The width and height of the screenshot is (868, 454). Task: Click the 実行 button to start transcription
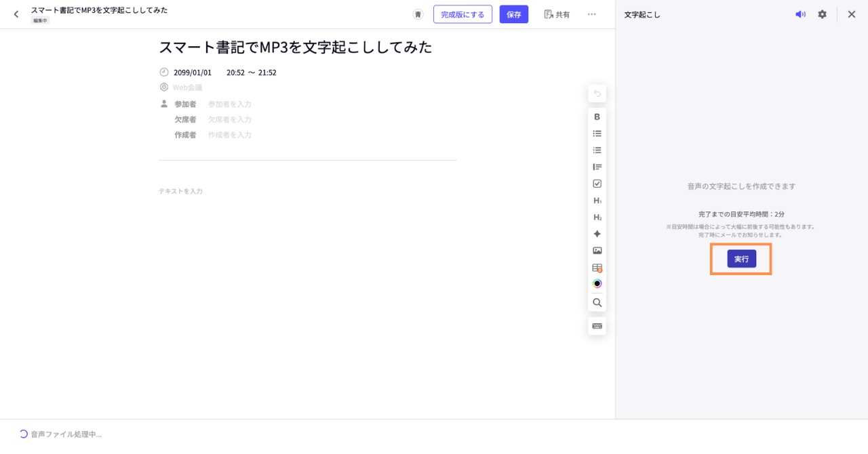click(741, 259)
